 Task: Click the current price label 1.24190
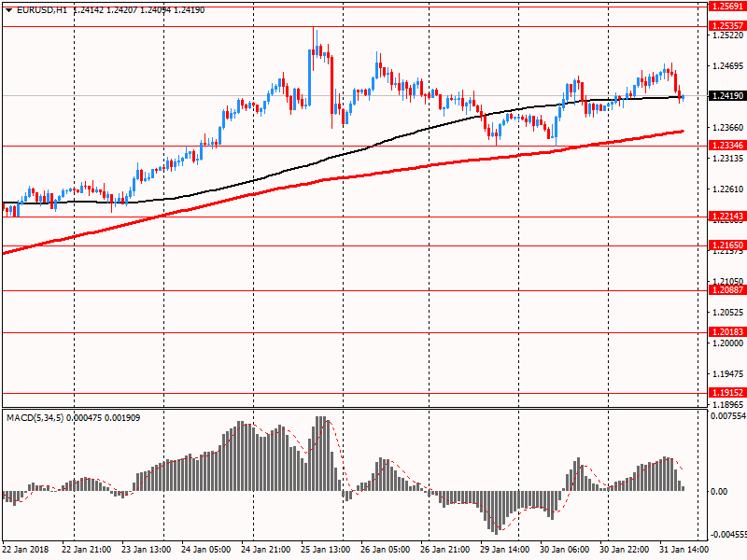[x=727, y=96]
